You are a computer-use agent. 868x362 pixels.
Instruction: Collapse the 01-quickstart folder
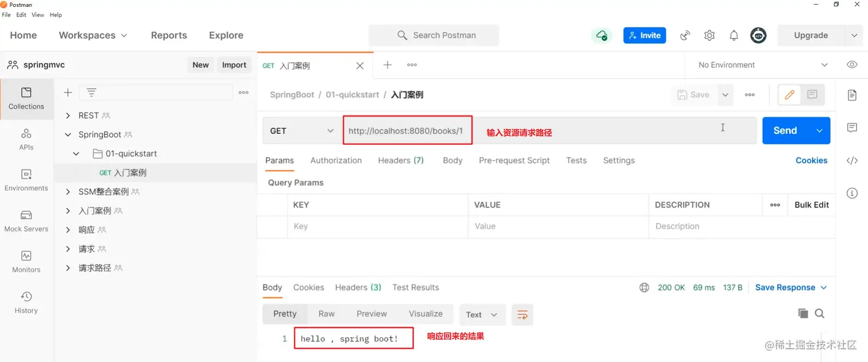[x=76, y=153]
